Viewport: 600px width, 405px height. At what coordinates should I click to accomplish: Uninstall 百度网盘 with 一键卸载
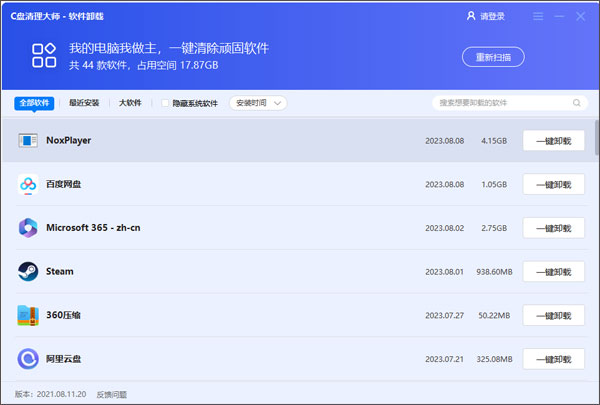(x=554, y=185)
